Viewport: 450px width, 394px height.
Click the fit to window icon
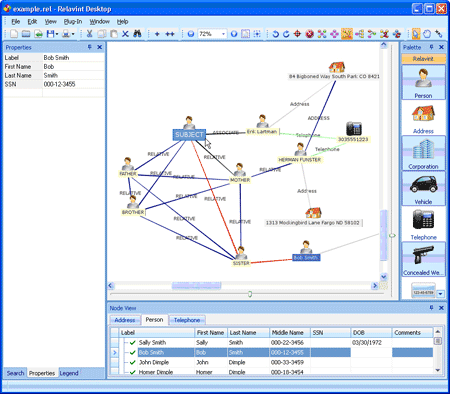(x=245, y=34)
